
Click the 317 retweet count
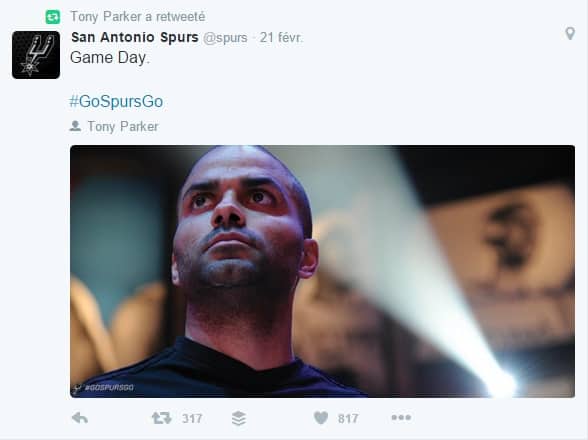(x=192, y=419)
